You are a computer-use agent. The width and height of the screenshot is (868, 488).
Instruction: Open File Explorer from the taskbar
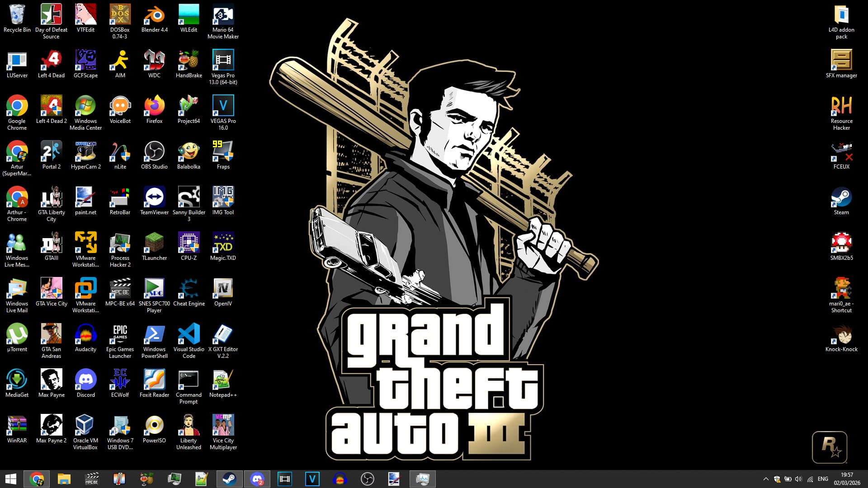click(64, 479)
